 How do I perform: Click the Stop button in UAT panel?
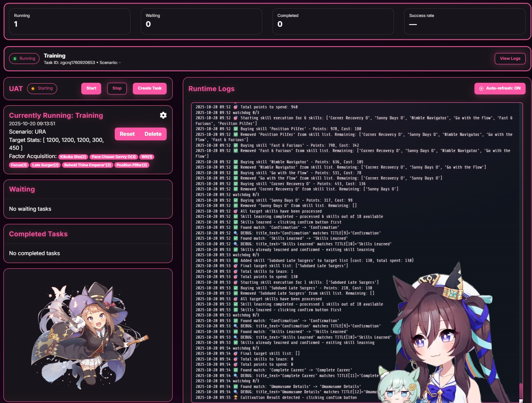tap(117, 88)
